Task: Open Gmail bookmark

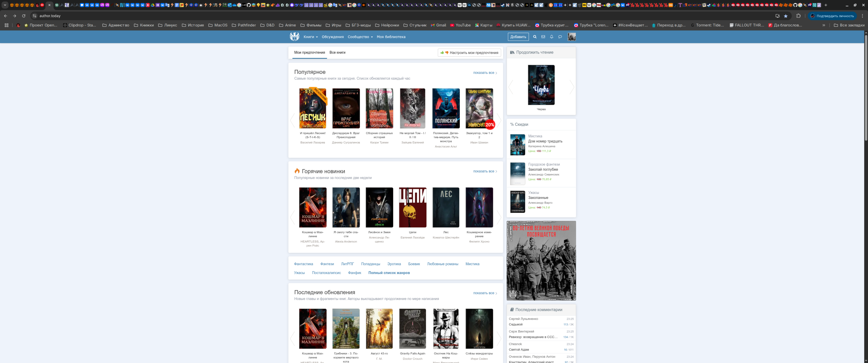Action: point(438,25)
